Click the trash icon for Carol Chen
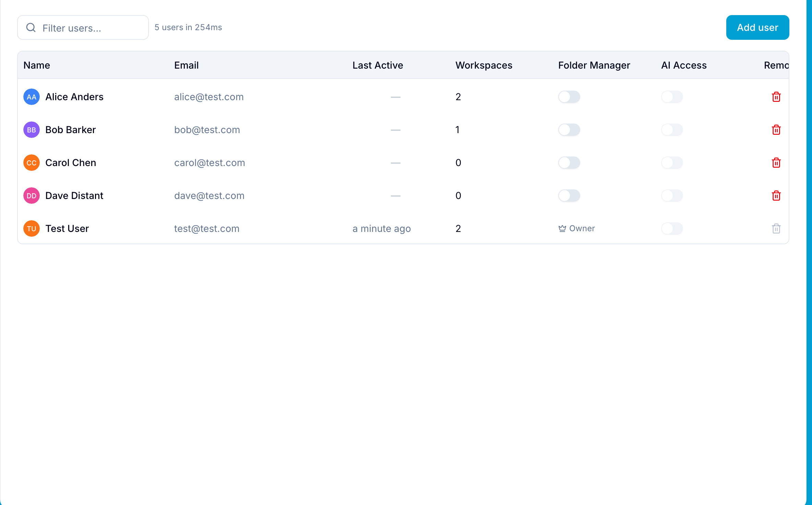 pos(776,163)
